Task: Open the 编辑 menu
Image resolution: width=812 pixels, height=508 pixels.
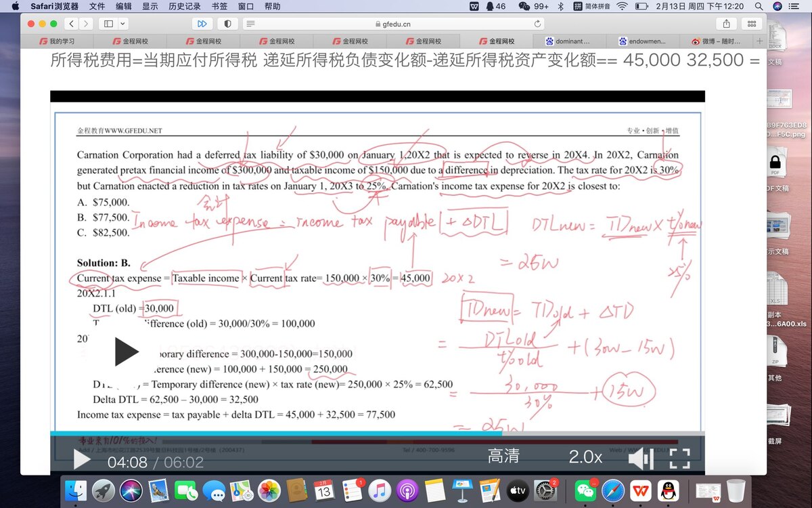Action: [x=124, y=6]
